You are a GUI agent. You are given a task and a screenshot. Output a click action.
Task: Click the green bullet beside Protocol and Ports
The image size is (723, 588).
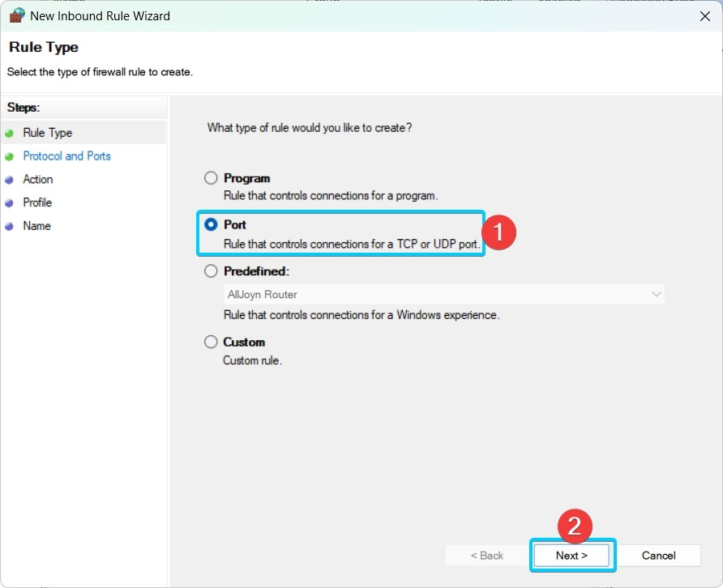click(10, 156)
